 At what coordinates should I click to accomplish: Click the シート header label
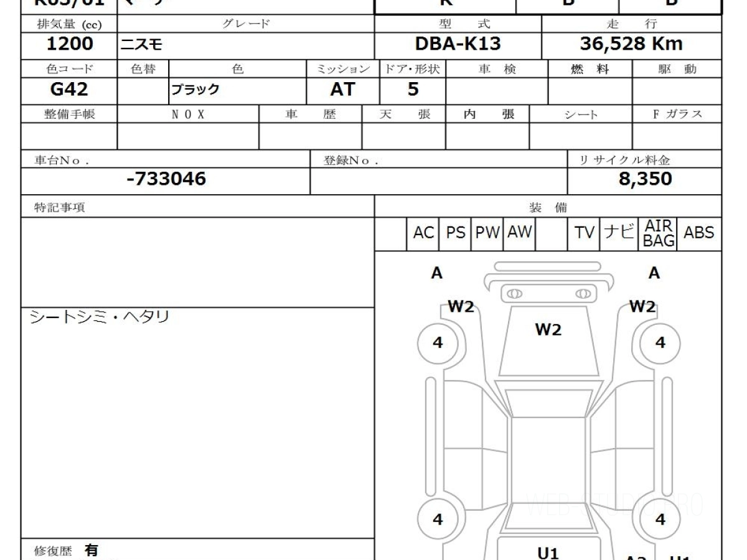(x=581, y=114)
